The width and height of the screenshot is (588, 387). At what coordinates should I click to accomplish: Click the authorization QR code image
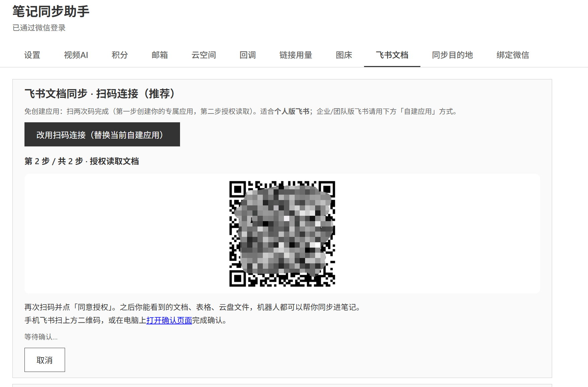click(x=282, y=234)
